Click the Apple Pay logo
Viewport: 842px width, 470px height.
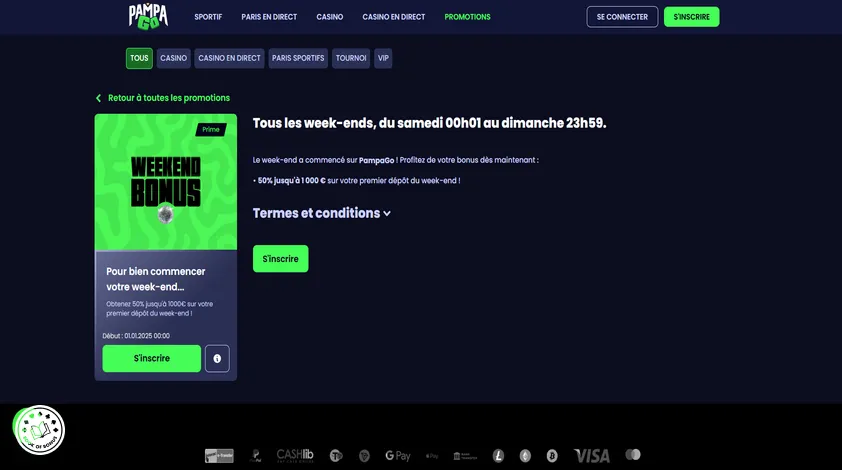point(432,456)
